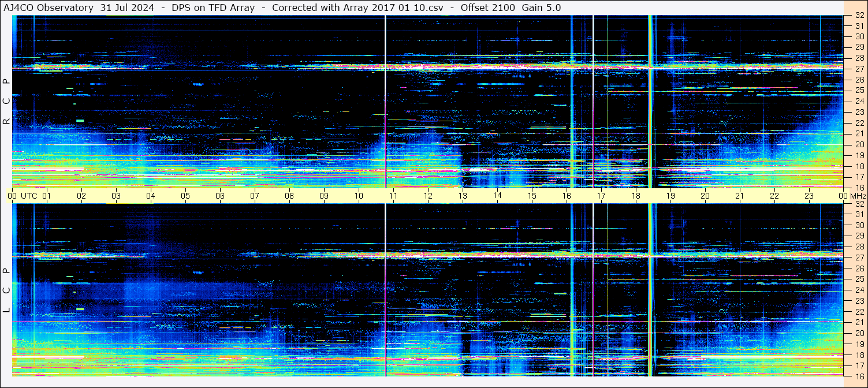Click the "DPS on TFD Array" header text
Image resolution: width=868 pixels, height=388 pixels.
[213, 8]
